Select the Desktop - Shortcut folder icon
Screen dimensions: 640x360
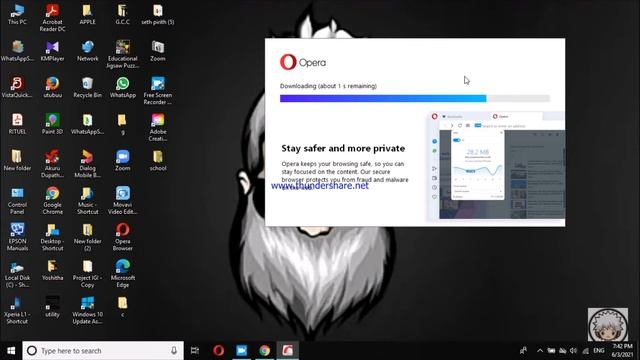(52, 237)
